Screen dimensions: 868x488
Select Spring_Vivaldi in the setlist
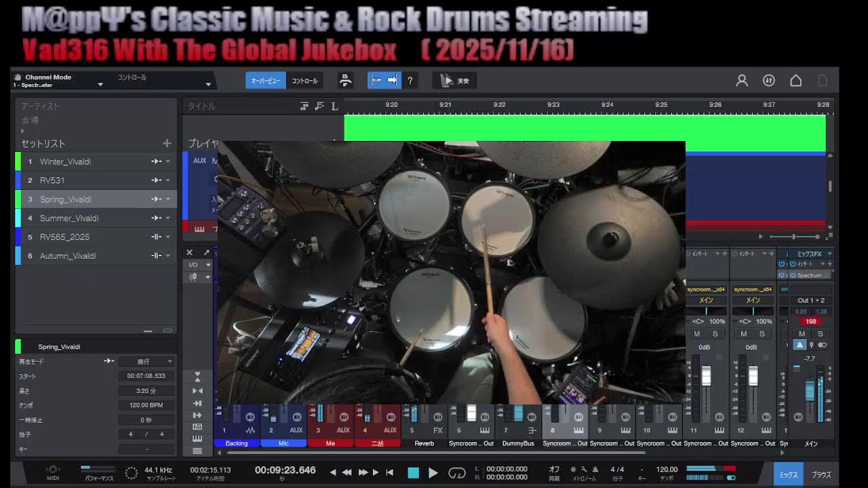96,199
